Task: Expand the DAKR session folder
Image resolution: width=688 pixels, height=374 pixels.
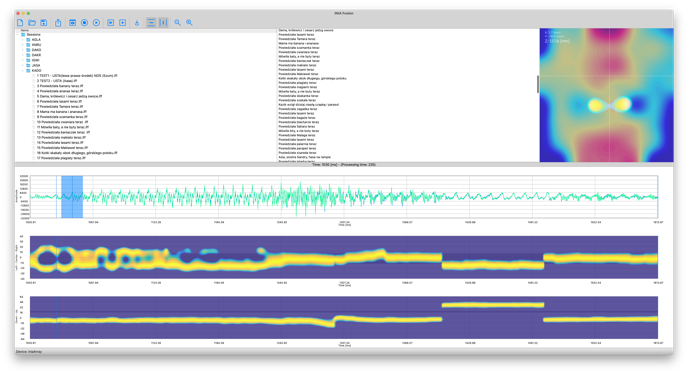Action: (x=23, y=55)
